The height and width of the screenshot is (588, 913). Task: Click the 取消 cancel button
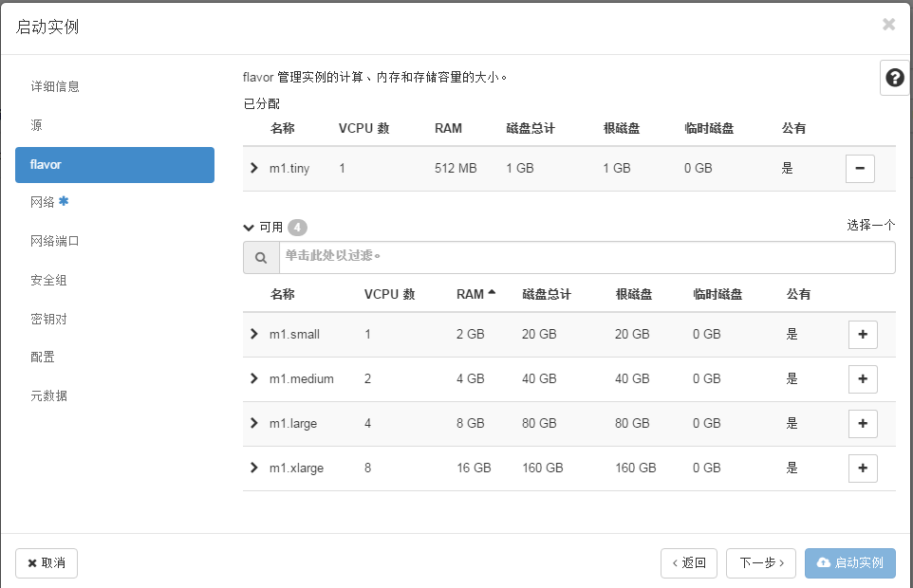47,563
